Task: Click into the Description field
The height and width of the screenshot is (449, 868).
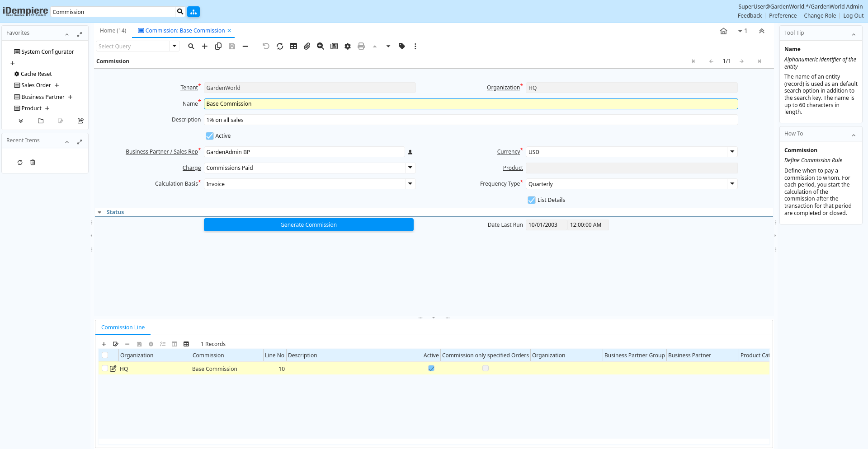Action: (470, 120)
